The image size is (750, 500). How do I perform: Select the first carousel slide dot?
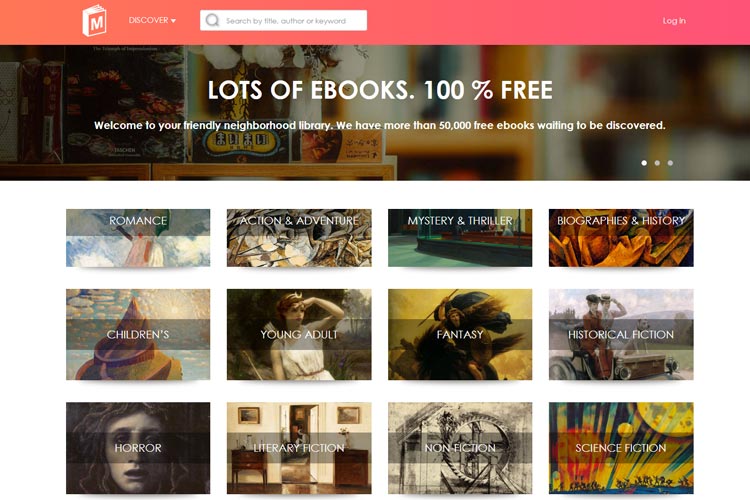(644, 163)
